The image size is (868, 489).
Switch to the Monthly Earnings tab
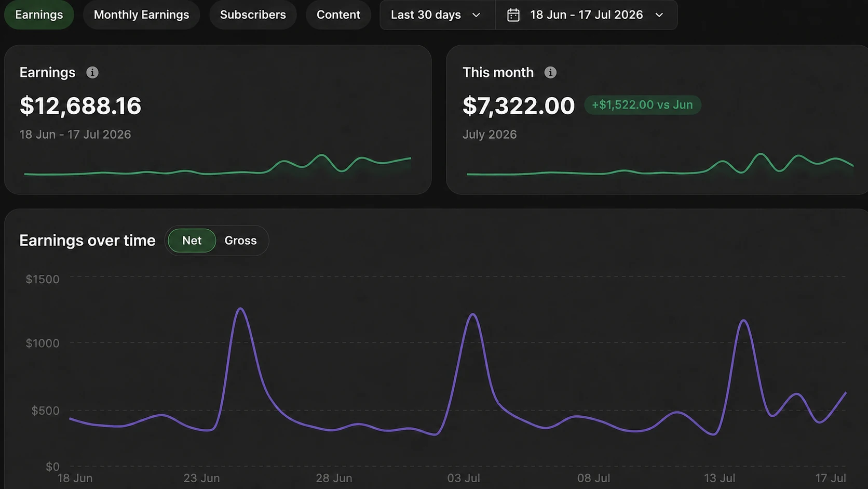click(x=141, y=15)
